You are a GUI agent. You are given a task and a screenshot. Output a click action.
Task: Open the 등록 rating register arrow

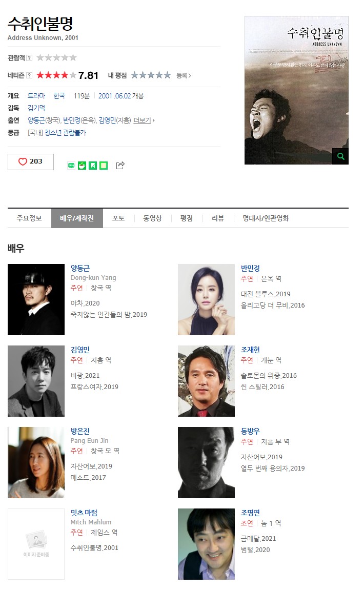184,75
